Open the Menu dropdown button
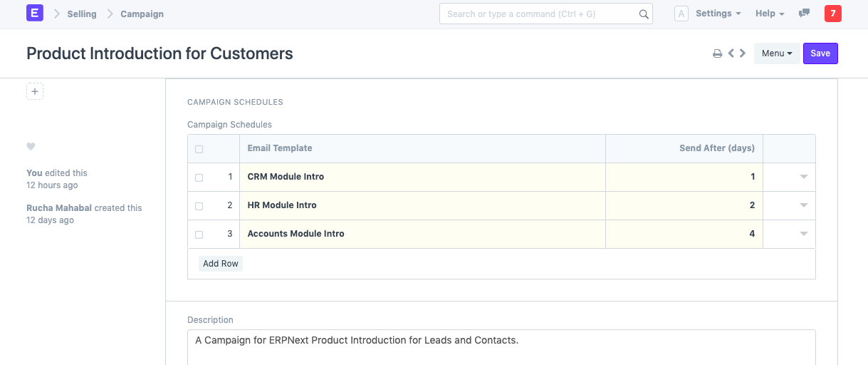 pyautogui.click(x=776, y=53)
